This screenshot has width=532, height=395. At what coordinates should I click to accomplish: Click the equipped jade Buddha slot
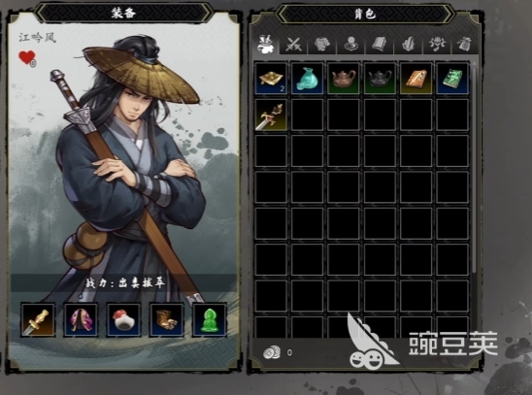click(210, 320)
